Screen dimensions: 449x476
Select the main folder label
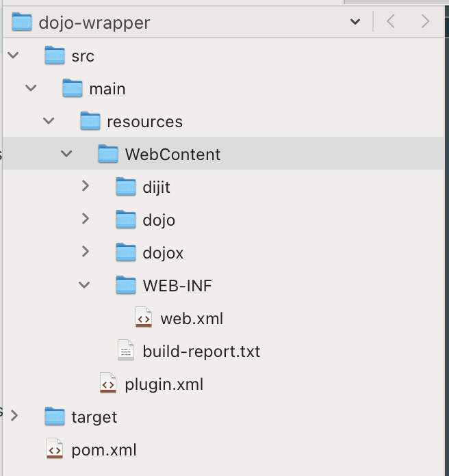[107, 89]
